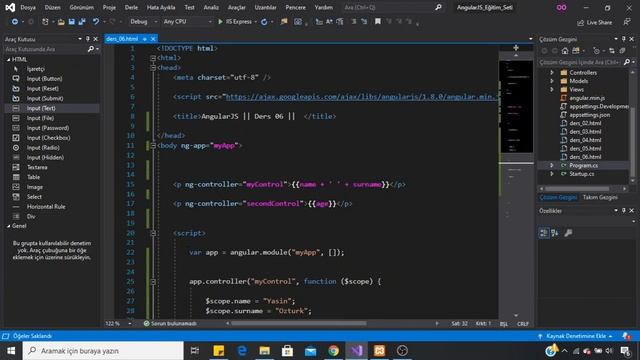
Task: Click the Windows Start button
Action: 11,351
